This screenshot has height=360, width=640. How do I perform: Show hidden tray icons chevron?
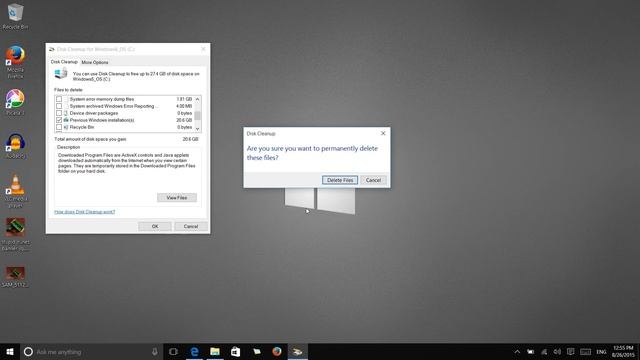517,351
